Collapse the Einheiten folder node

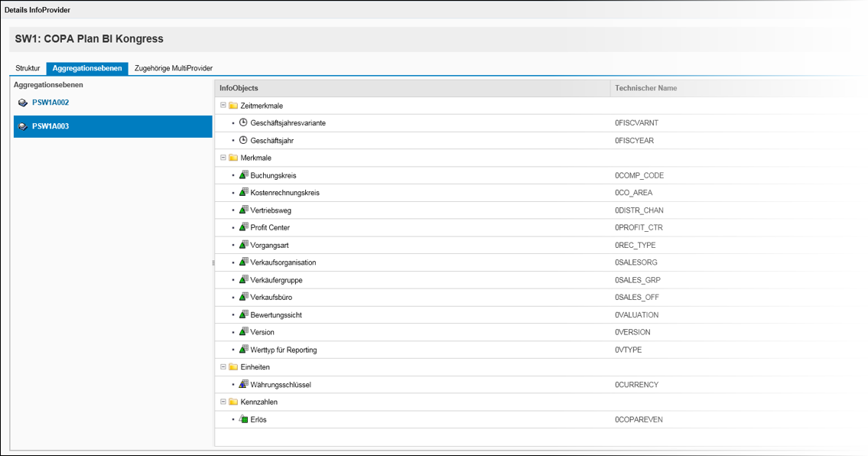223,366
